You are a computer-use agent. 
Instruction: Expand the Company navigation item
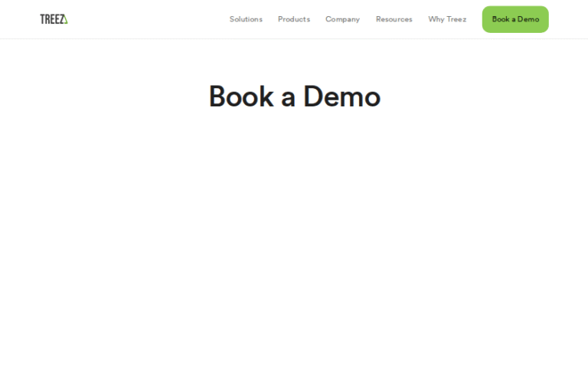click(x=342, y=19)
